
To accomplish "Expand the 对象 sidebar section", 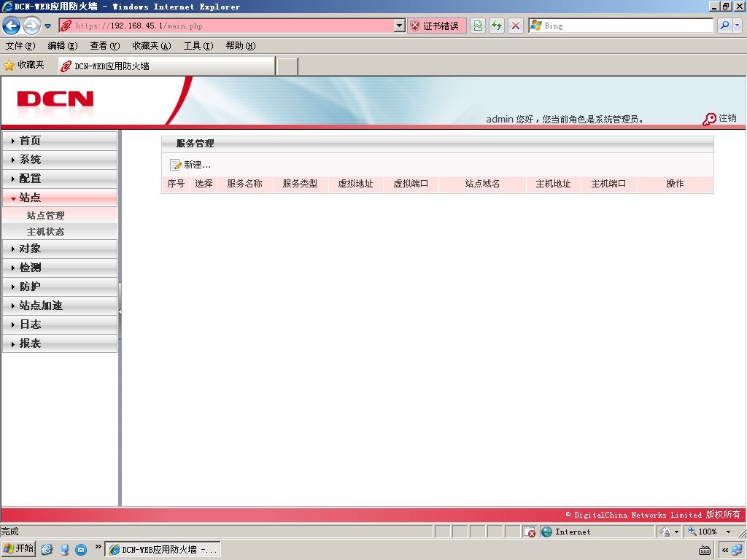I will [60, 249].
